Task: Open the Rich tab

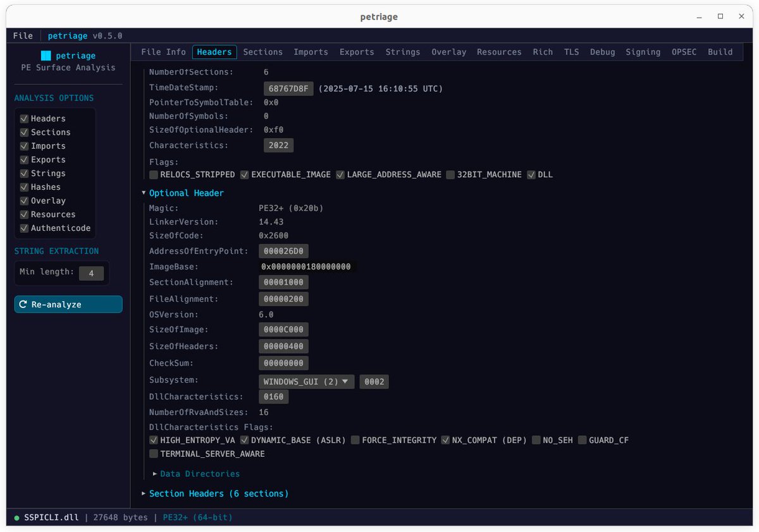Action: tap(543, 52)
